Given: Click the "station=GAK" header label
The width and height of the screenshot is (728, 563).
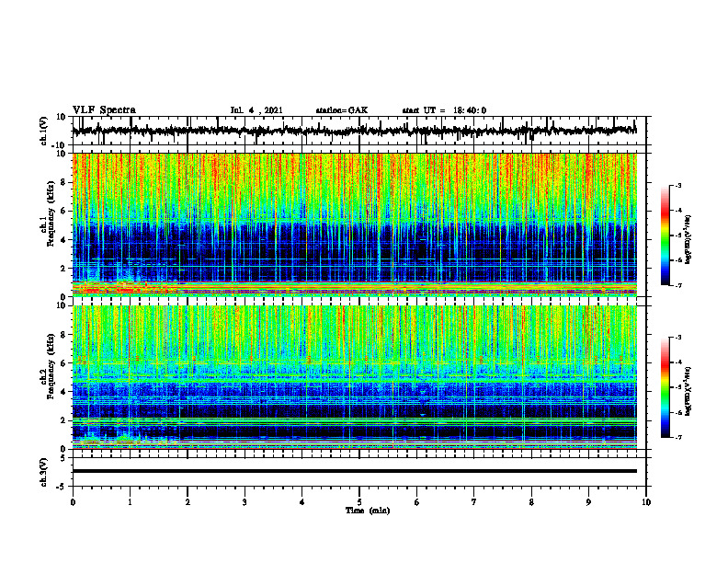Looking at the screenshot, I should tap(342, 110).
